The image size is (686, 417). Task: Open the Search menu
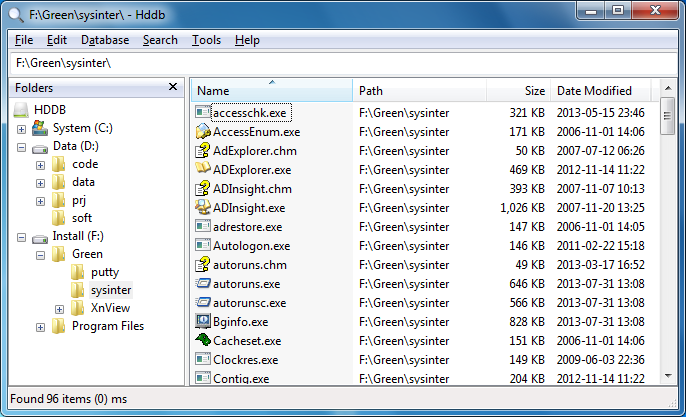(x=160, y=40)
